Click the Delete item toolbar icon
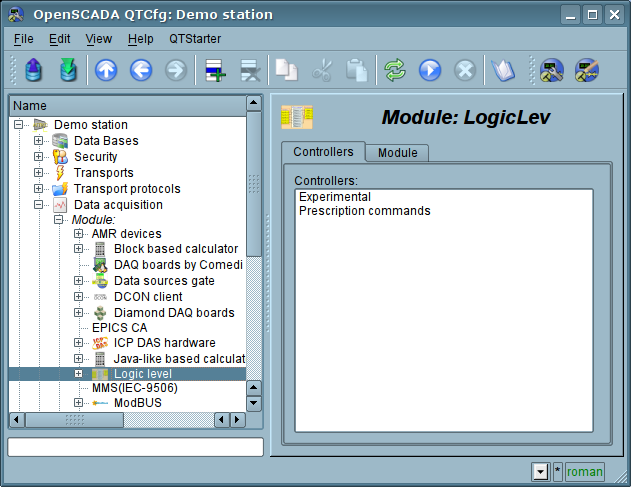Viewport: 631px width, 487px height. (250, 70)
